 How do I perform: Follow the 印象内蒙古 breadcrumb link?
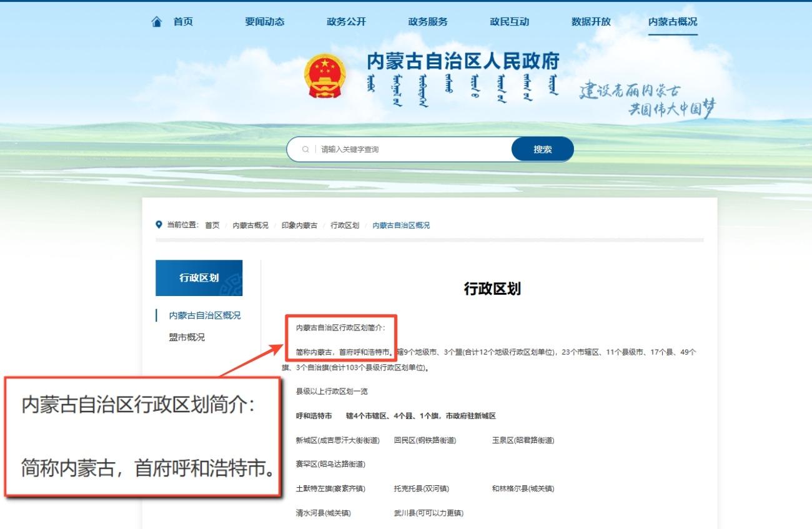299,225
